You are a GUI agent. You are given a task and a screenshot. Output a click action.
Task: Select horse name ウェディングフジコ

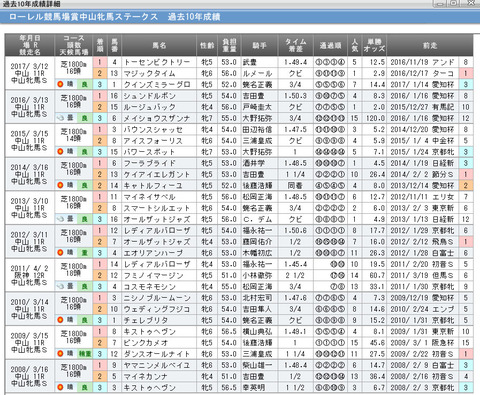(157, 309)
